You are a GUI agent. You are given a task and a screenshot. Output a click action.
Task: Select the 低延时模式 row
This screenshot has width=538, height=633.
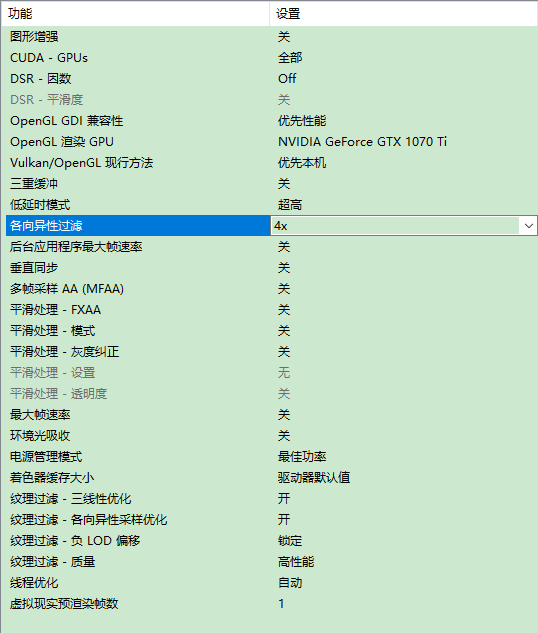(x=270, y=205)
